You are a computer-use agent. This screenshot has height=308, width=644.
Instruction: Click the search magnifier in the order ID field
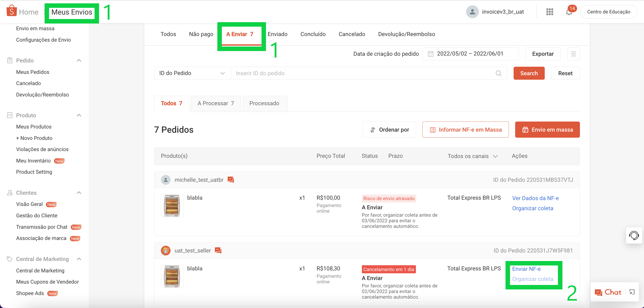(x=498, y=73)
